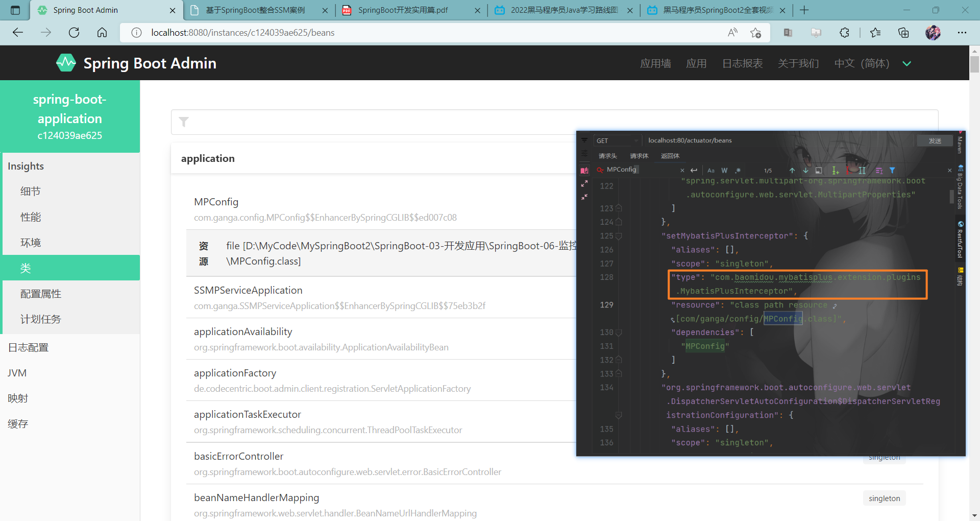Click the 发送 send button
This screenshot has width=980, height=521.
[x=935, y=140]
